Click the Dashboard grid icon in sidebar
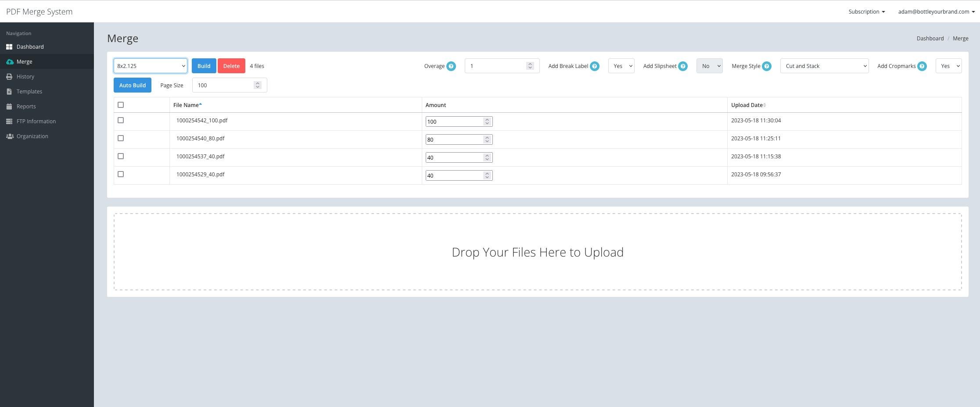Screen dimensions: 980x407 (x=9, y=47)
